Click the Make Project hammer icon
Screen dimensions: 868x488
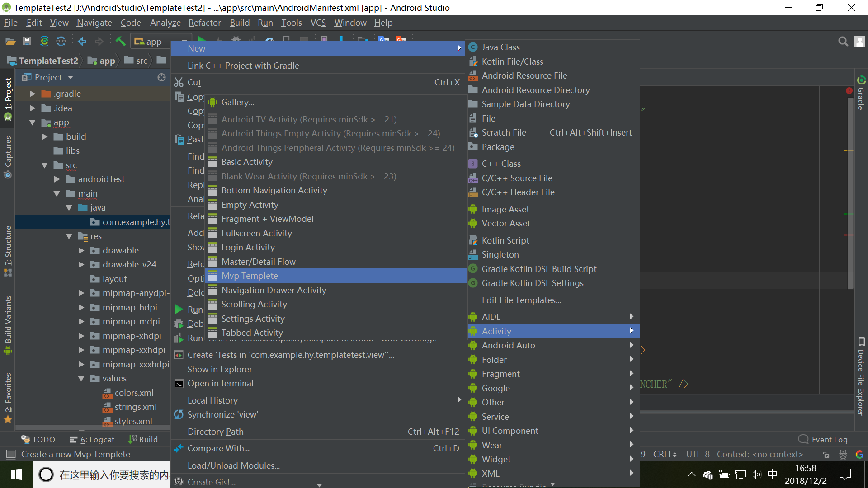point(120,42)
